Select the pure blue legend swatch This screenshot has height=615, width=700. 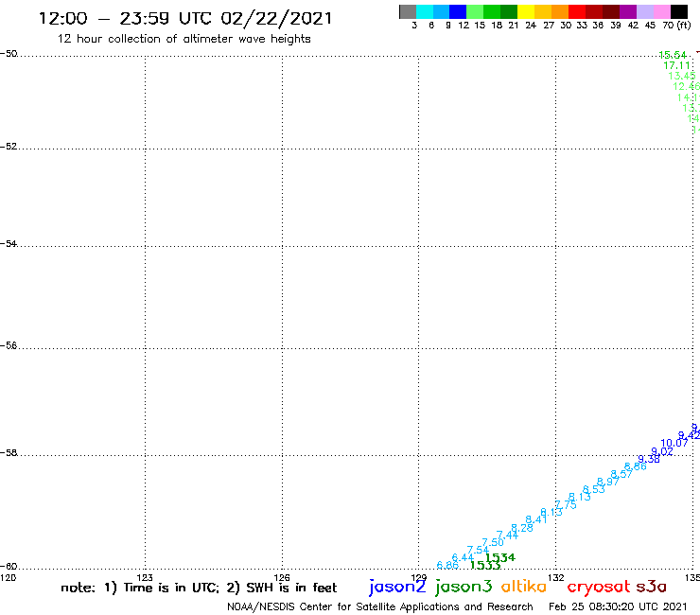(458, 11)
